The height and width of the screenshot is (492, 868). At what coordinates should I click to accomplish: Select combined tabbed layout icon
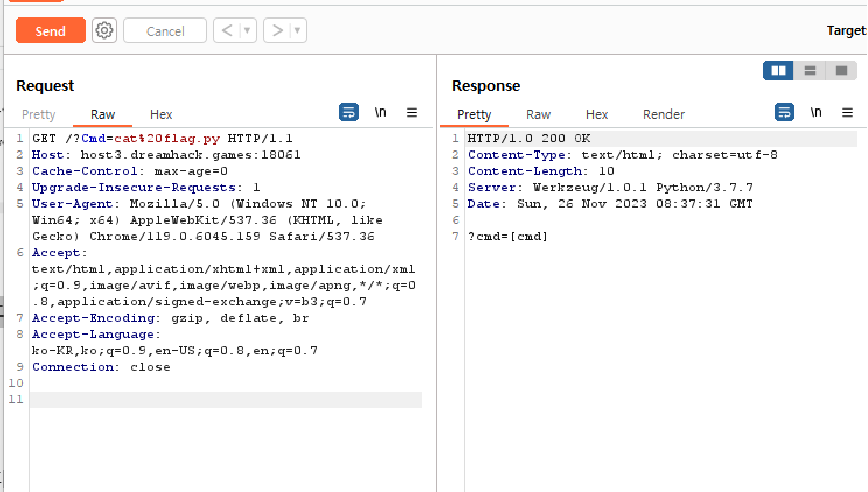tap(842, 71)
